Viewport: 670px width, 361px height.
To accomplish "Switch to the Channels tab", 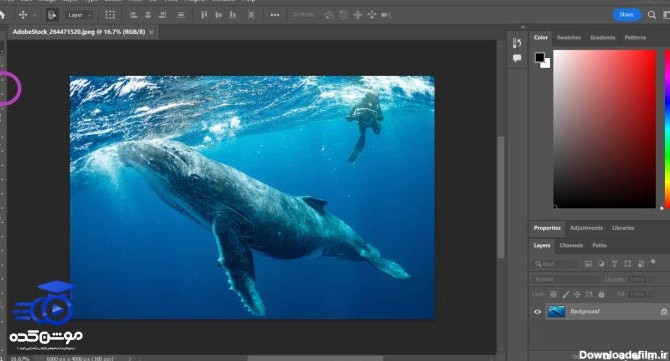I will 571,246.
